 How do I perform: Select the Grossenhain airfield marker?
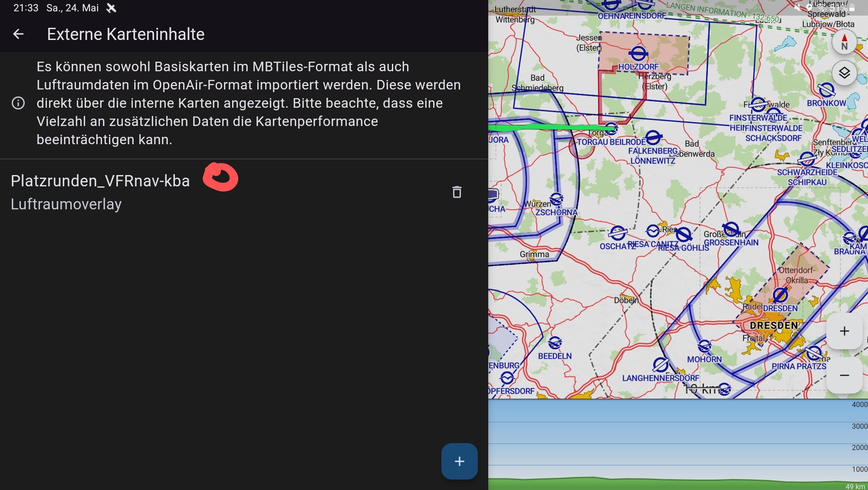[731, 229]
